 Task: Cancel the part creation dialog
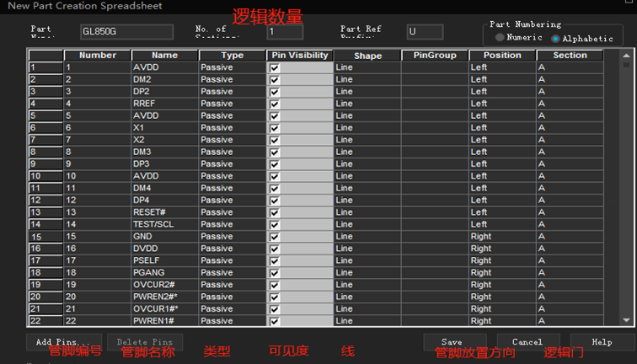[x=528, y=342]
